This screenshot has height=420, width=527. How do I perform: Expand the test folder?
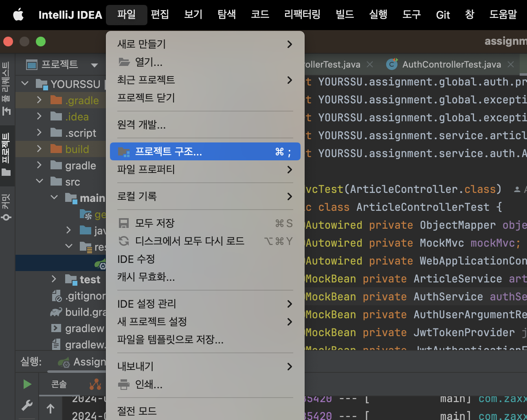click(x=54, y=279)
